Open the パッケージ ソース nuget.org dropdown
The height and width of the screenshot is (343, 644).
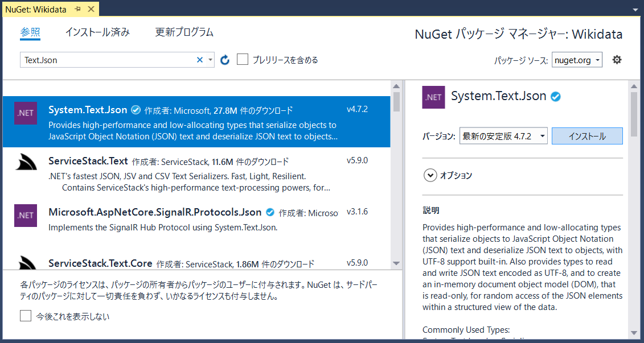click(x=577, y=60)
